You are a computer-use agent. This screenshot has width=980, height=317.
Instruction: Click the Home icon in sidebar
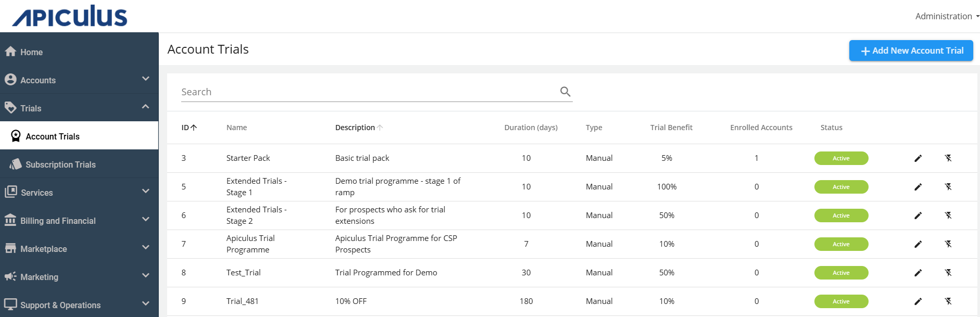(x=10, y=52)
